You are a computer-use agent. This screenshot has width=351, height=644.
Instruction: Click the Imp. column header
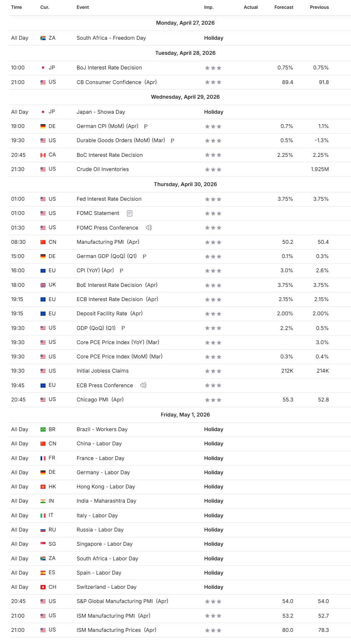pos(209,7)
